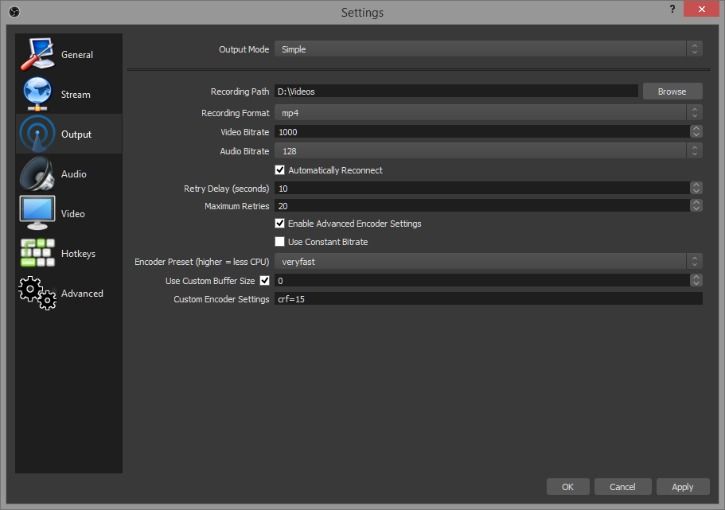Disable Enable Advanced Encoder Settings checkbox
This screenshot has width=725, height=510.
coord(280,223)
